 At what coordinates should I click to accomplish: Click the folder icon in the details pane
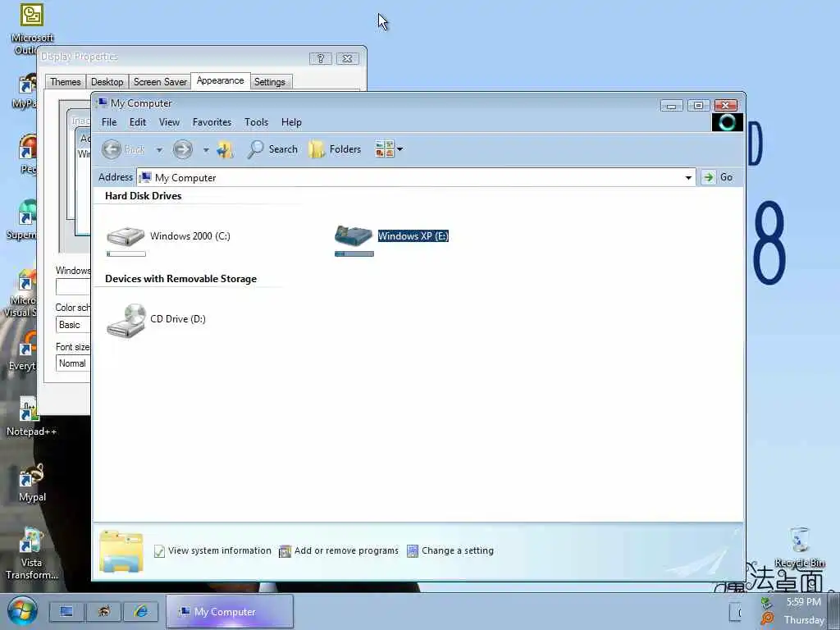(x=121, y=551)
